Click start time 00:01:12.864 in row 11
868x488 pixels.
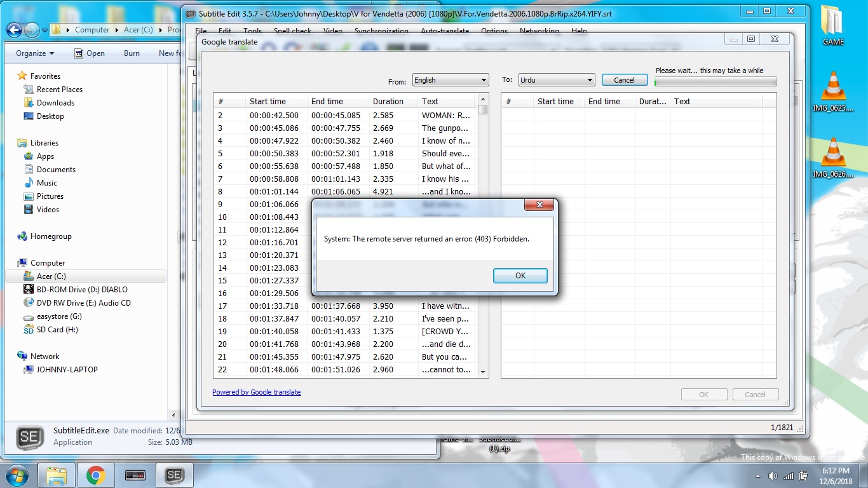(274, 229)
